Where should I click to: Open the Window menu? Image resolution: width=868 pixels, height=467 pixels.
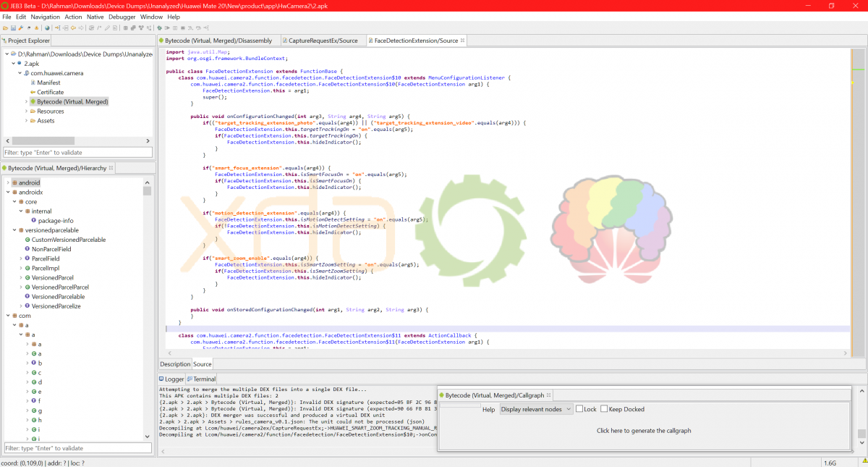pyautogui.click(x=151, y=17)
